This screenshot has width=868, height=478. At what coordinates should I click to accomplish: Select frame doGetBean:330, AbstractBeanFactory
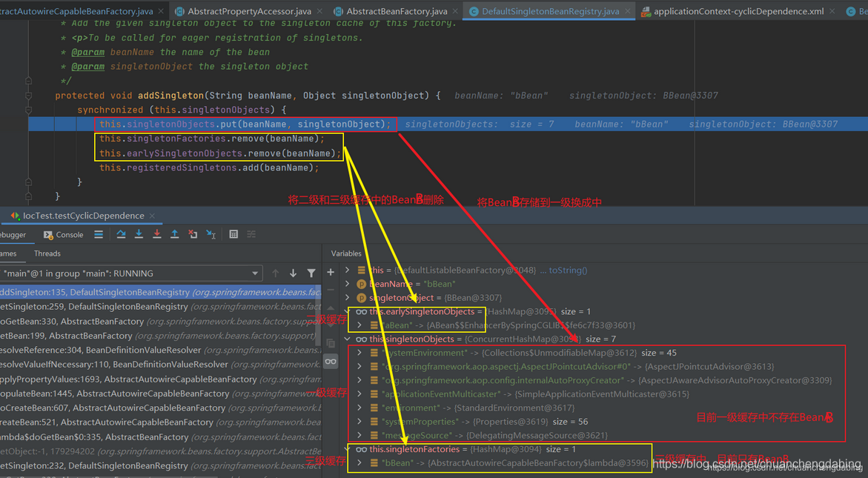tap(161, 322)
